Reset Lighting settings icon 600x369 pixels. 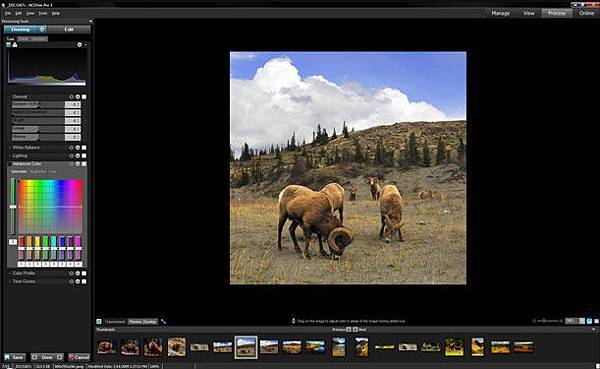point(71,156)
